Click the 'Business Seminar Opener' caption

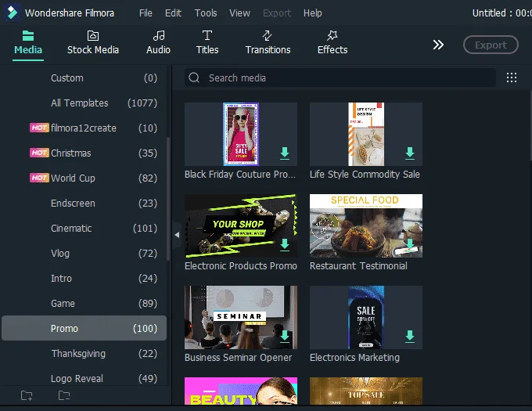coord(238,358)
